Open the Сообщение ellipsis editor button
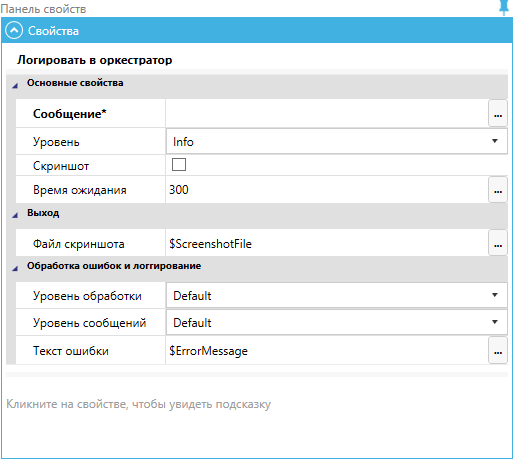Image resolution: width=516 pixels, height=461 pixels. pos(498,113)
